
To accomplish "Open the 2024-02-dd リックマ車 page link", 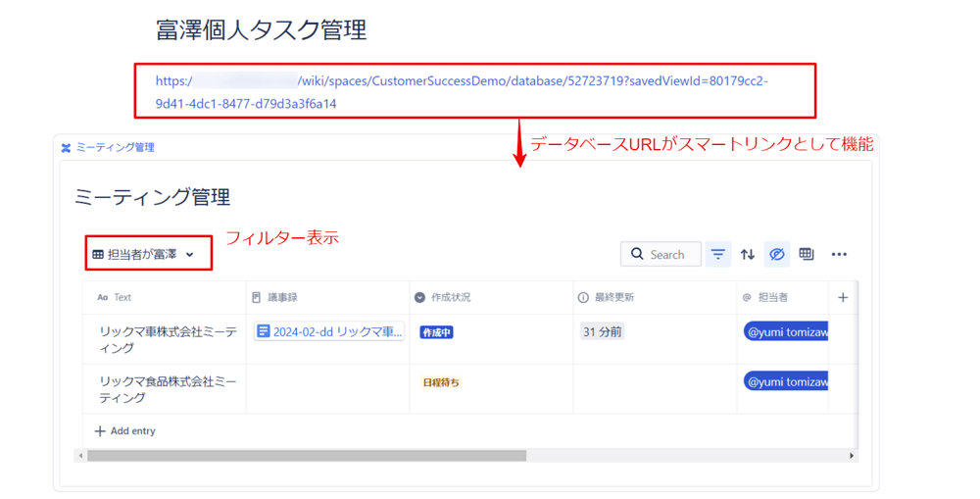I will [x=337, y=332].
